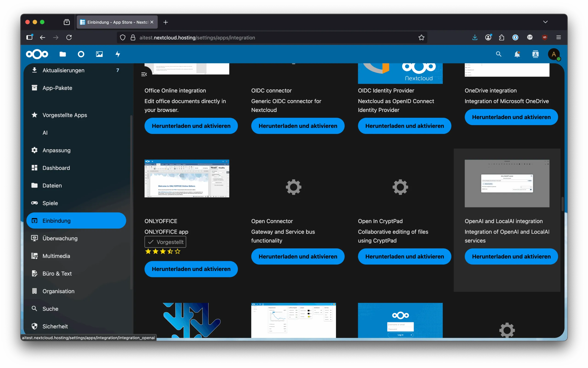Viewport: 588px width, 368px height.
Task: Download and enable OneDrive integration
Action: click(511, 117)
